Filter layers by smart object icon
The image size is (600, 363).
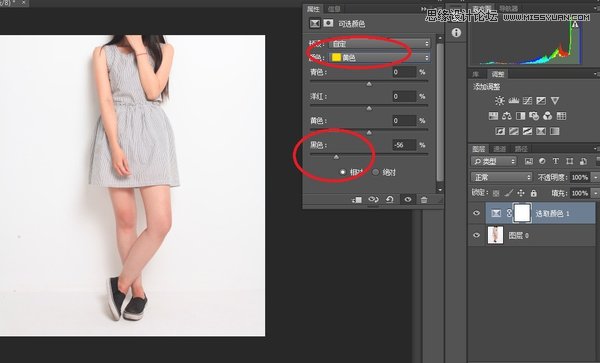[x=583, y=161]
